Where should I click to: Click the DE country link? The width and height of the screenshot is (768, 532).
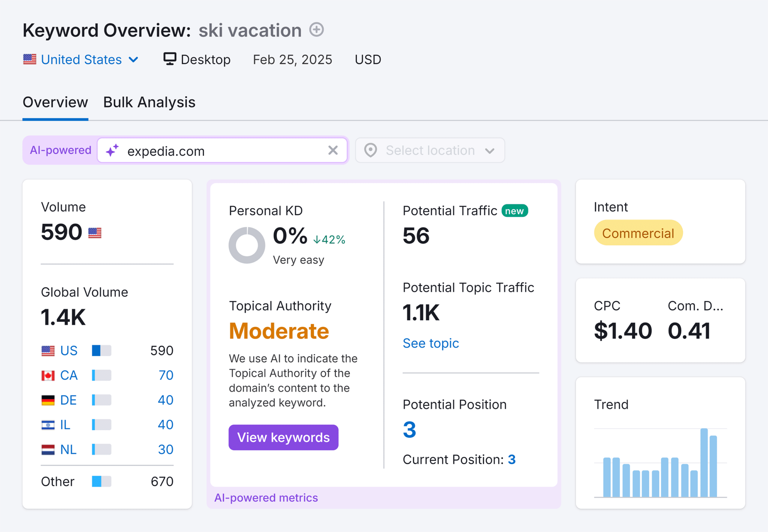68,400
